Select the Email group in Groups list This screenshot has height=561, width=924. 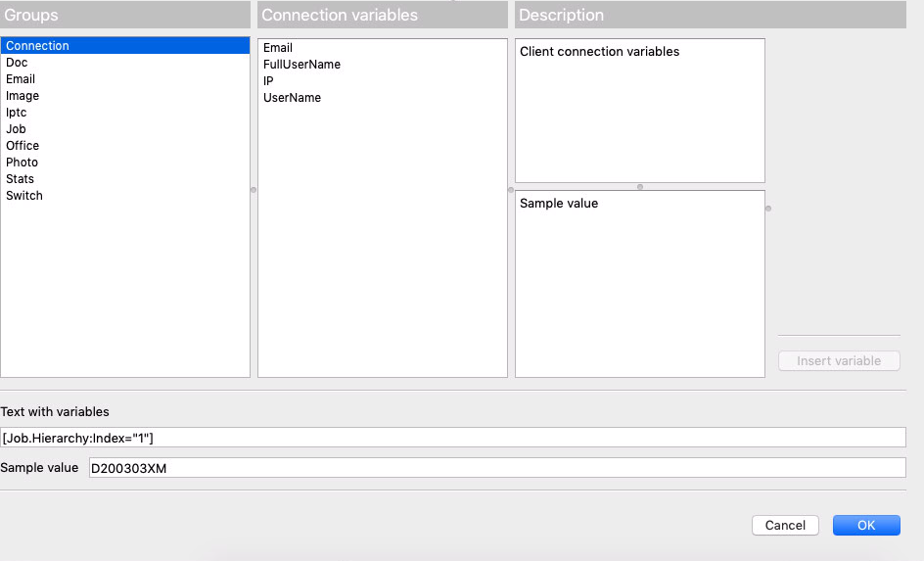(x=21, y=79)
